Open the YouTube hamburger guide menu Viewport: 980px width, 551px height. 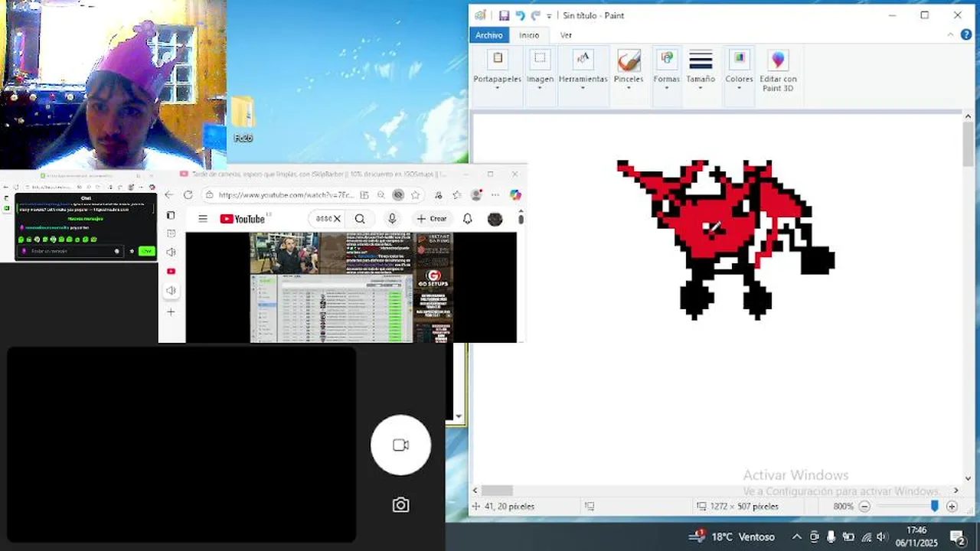(x=203, y=219)
